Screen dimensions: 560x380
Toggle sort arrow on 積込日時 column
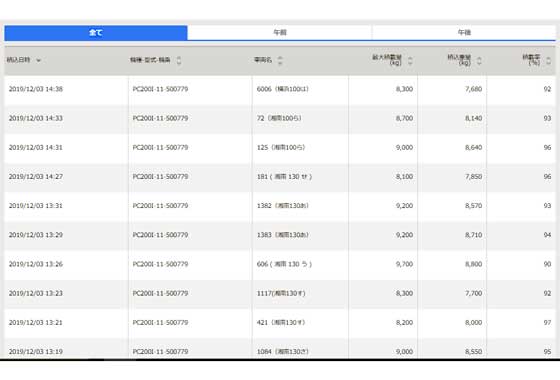[x=38, y=60]
